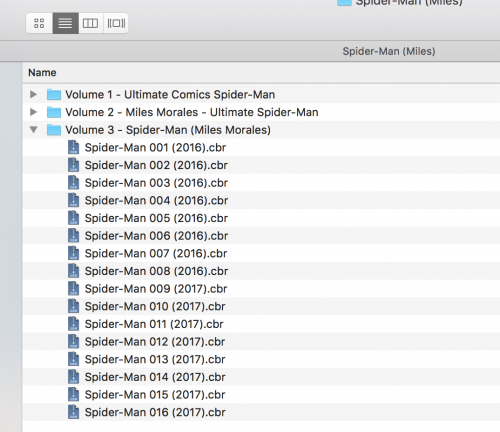
Task: Click the Volume 3 folder icon
Action: (54, 130)
